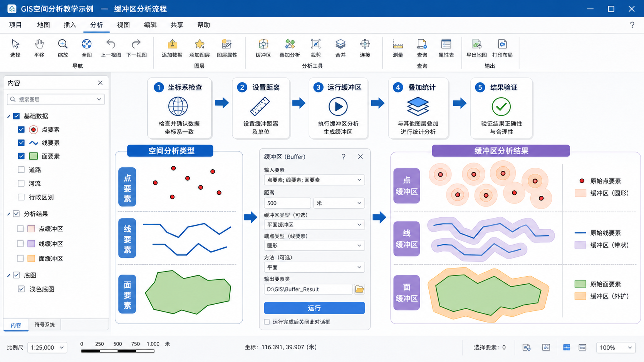The width and height of the screenshot is (644, 362).
Task: Switch to the 插入 tab
Action: 70,25
